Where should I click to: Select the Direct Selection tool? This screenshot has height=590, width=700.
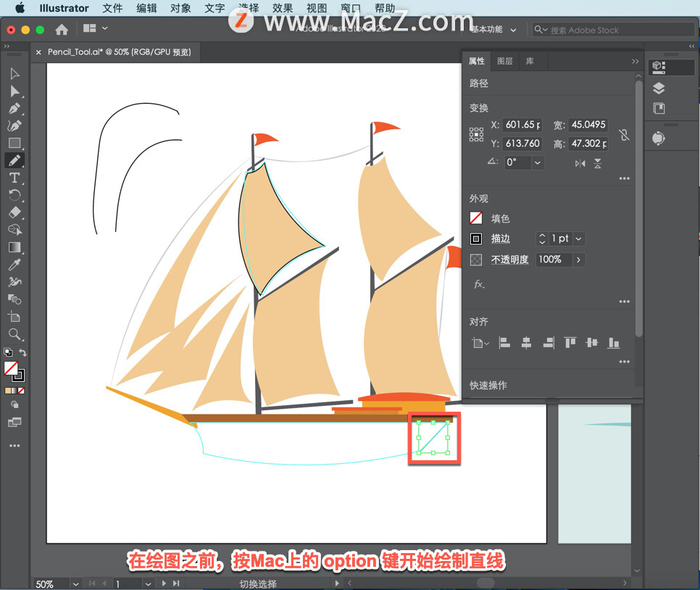coord(14,91)
